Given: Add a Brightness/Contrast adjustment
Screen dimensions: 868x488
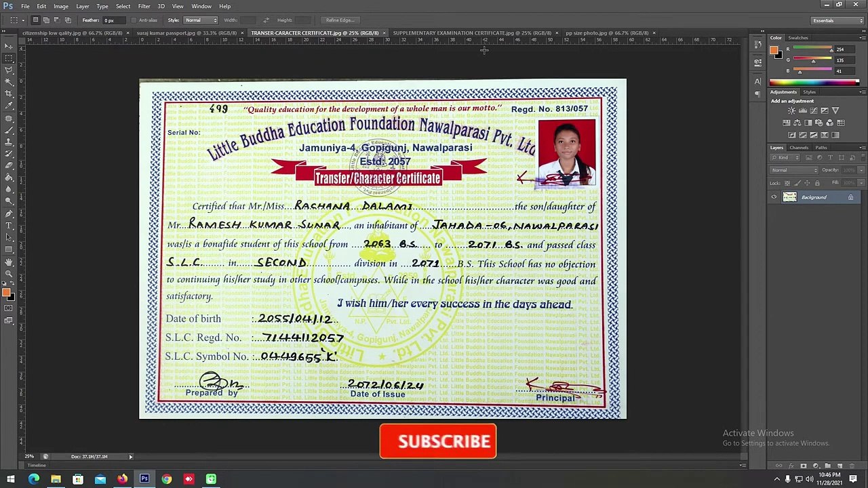Looking at the screenshot, I should 791,110.
